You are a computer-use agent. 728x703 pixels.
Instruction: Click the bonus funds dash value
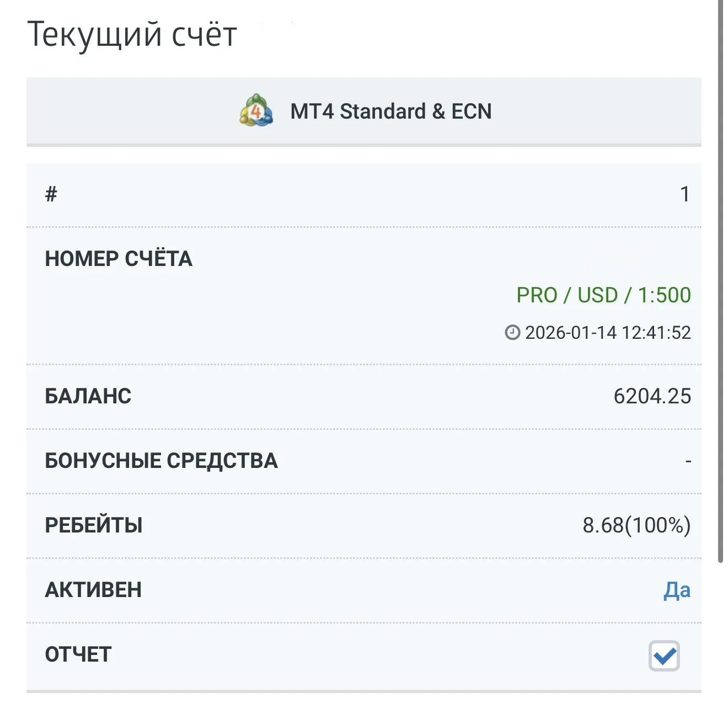point(688,461)
